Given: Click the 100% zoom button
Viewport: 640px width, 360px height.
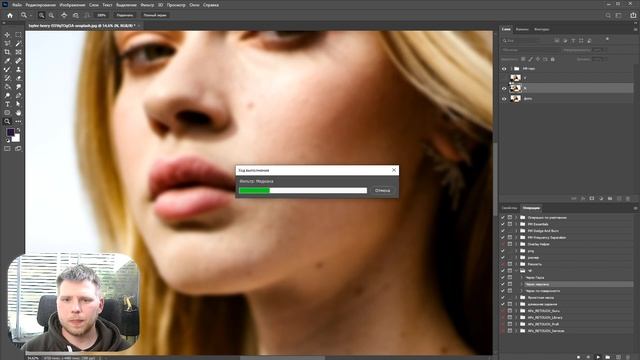Looking at the screenshot, I should [101, 15].
